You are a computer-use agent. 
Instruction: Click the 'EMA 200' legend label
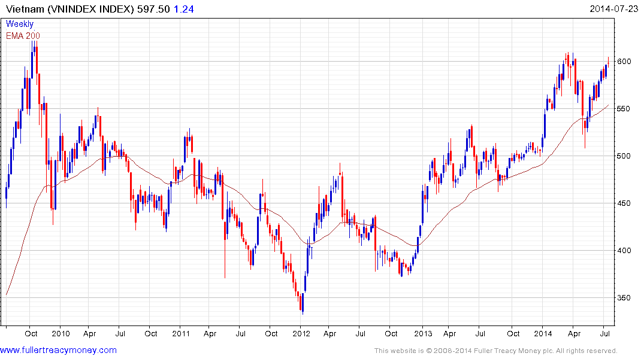23,36
